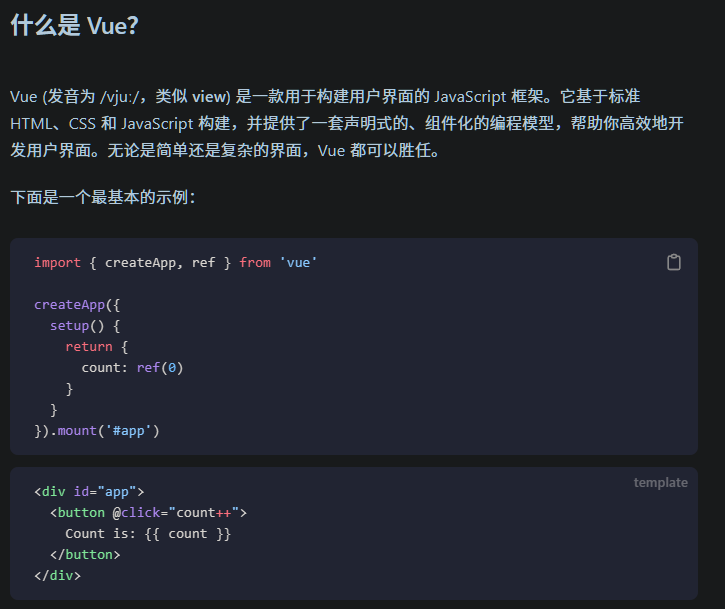Image resolution: width=725 pixels, height=609 pixels.
Task: Copy the JavaScript code block
Action: 674,262
